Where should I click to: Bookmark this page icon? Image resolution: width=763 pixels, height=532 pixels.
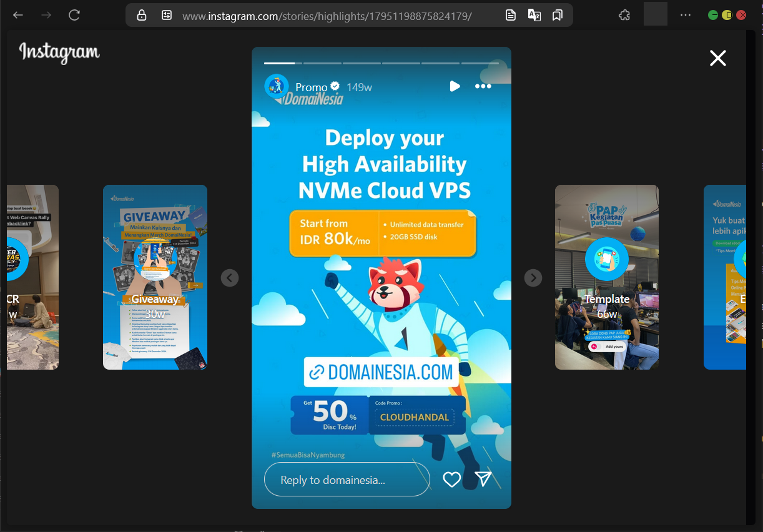(558, 15)
